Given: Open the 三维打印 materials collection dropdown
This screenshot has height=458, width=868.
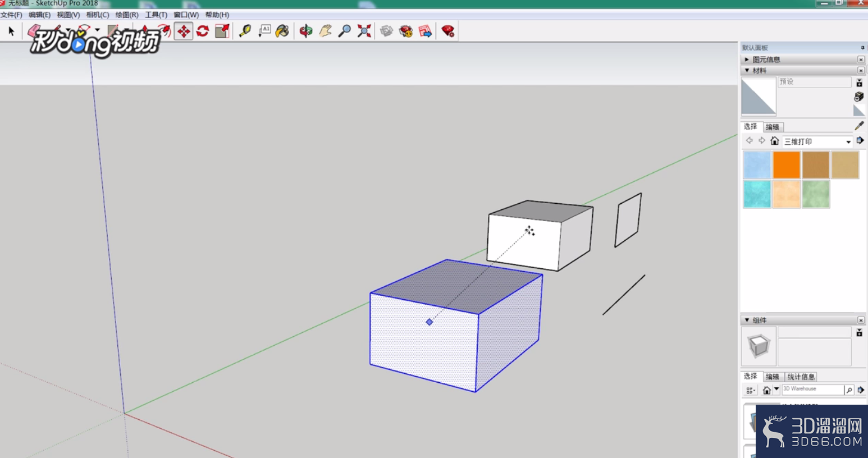Looking at the screenshot, I should 817,141.
